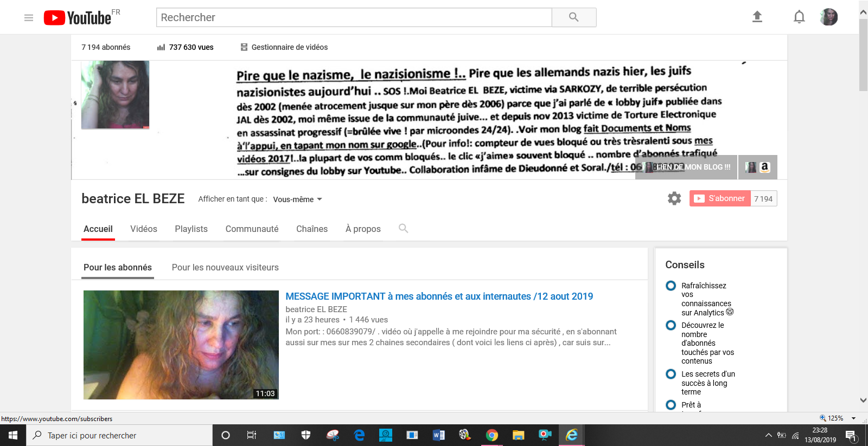The height and width of the screenshot is (446, 868).
Task: Click the S'abonner button
Action: [720, 198]
